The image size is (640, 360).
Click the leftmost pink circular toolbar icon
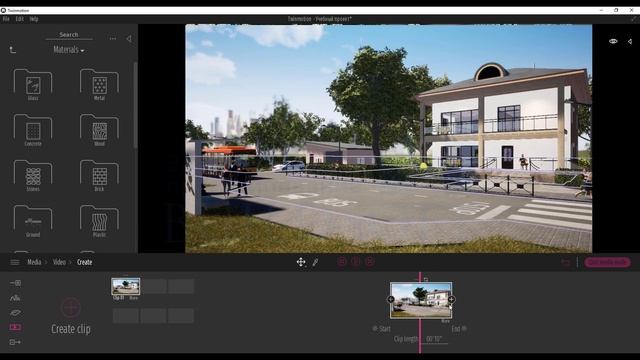pos(342,262)
